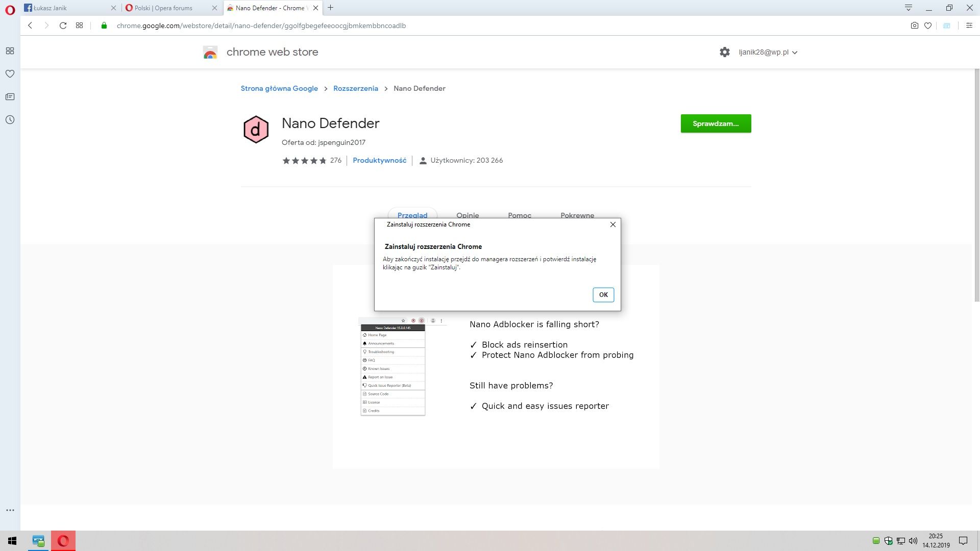Open the Pomoc tab

point(520,215)
